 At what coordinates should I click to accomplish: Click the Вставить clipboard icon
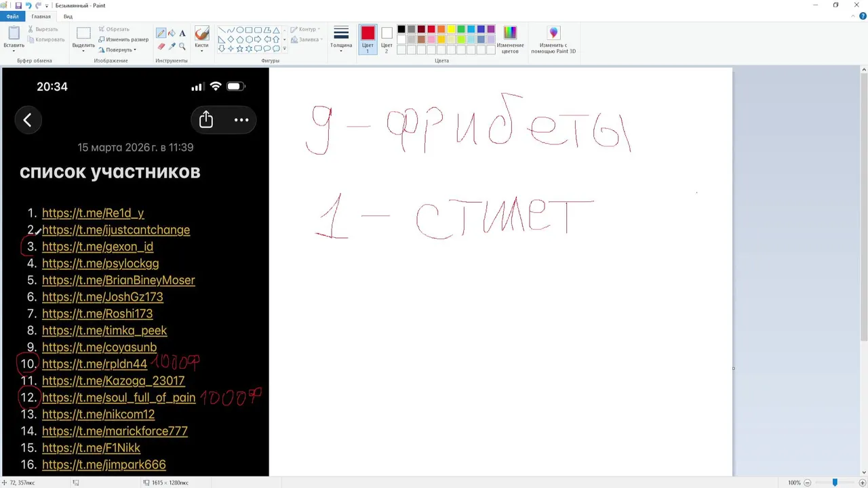click(14, 33)
